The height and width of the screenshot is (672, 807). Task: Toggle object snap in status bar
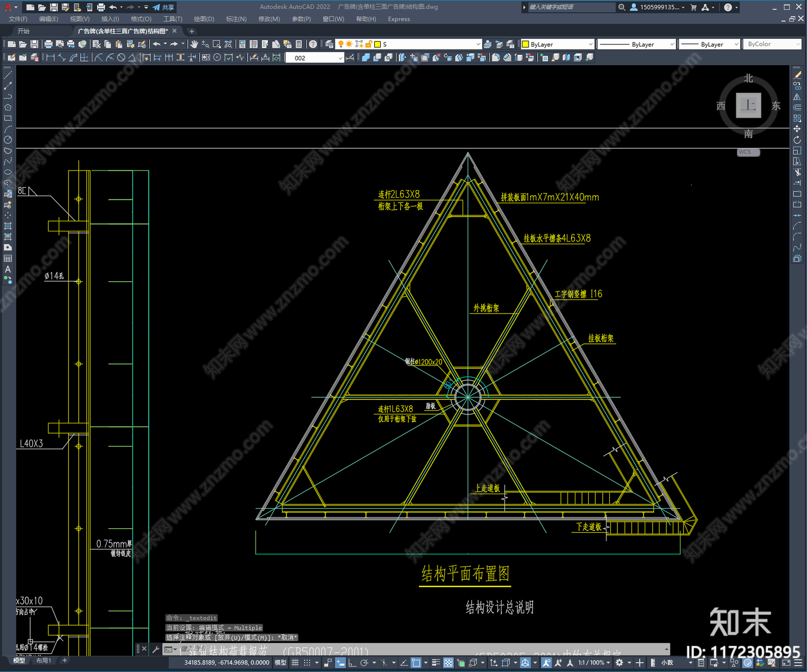tap(416, 663)
